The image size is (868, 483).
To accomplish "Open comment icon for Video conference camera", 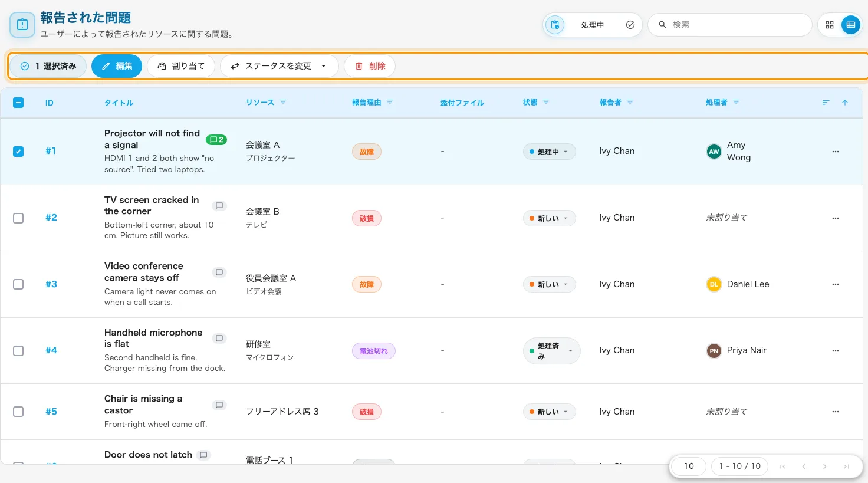I will point(219,272).
